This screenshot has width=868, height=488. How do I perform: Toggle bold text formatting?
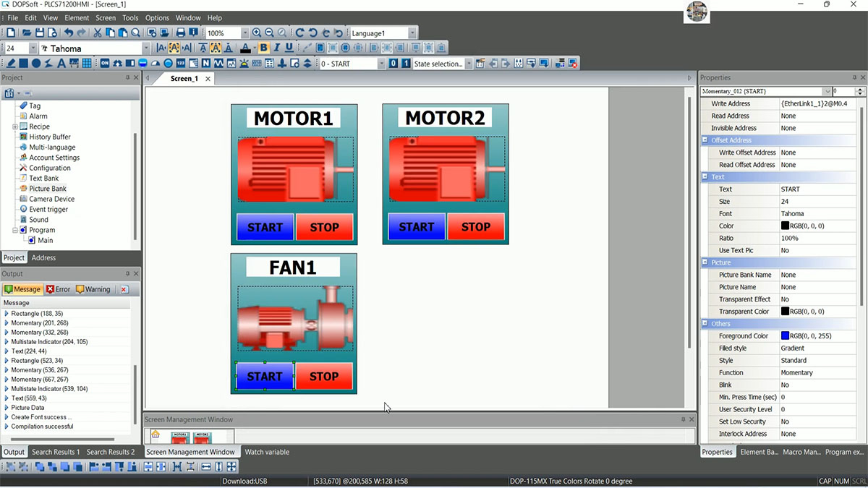[x=263, y=48]
